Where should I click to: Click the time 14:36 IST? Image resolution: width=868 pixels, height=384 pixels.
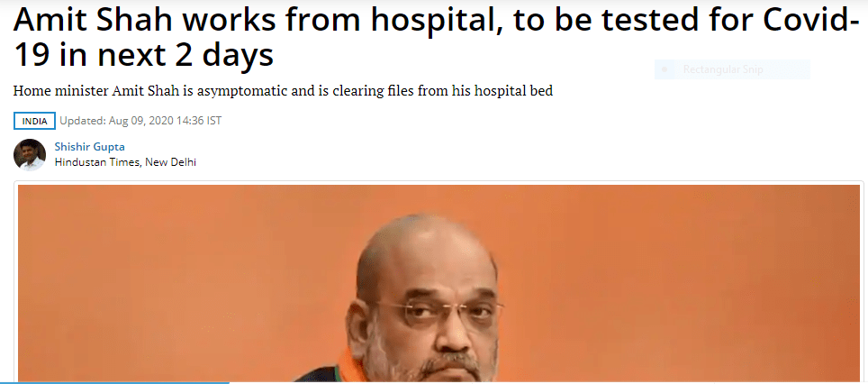[199, 121]
